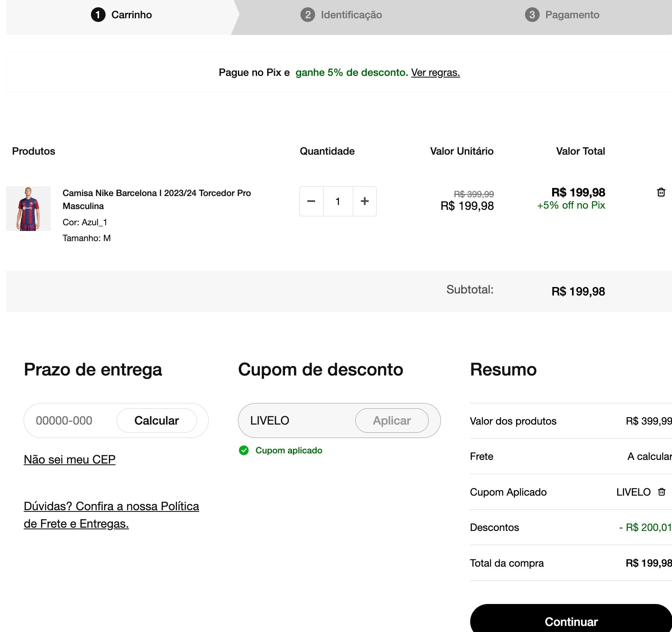Click the quantity field showing 1

pyautogui.click(x=338, y=201)
